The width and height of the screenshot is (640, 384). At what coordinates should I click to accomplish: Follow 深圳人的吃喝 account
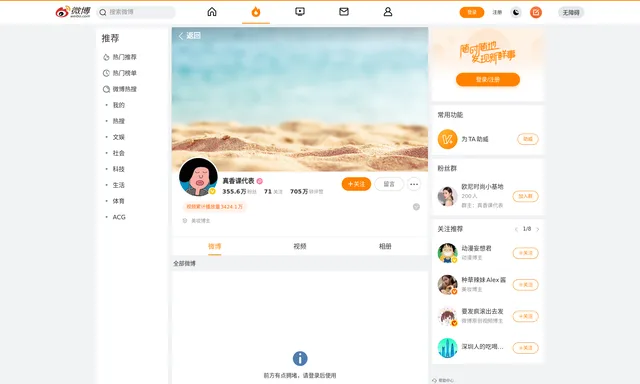tap(525, 348)
